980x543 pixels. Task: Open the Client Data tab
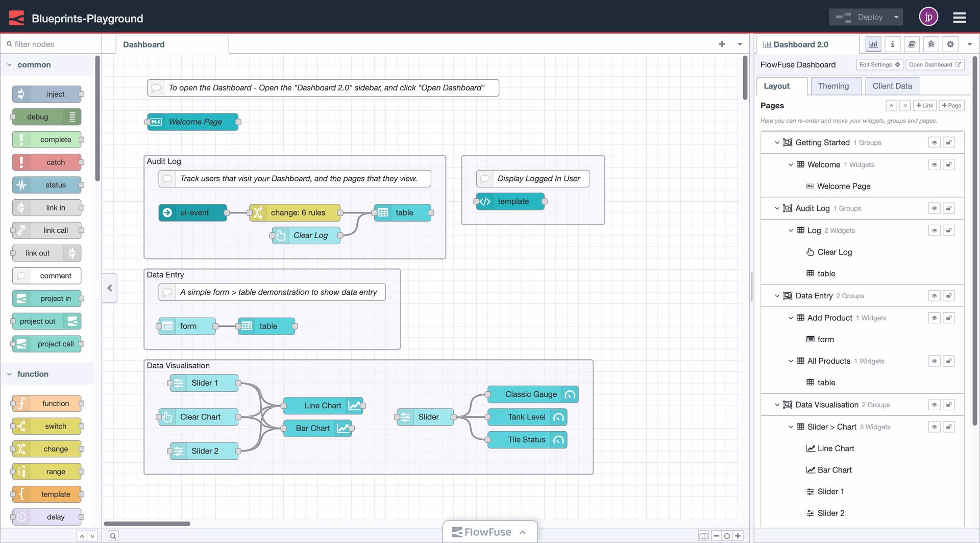[892, 85]
